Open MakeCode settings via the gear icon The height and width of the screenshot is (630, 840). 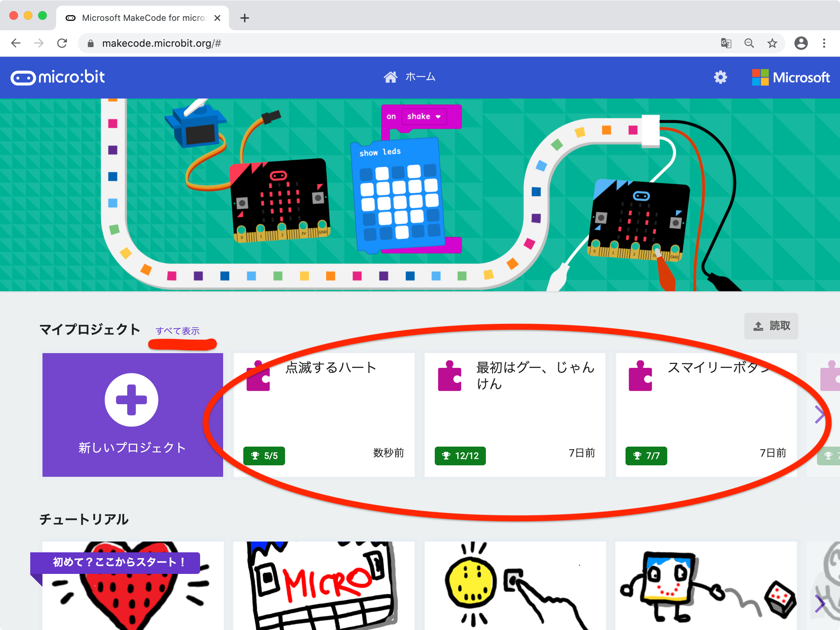point(721,77)
